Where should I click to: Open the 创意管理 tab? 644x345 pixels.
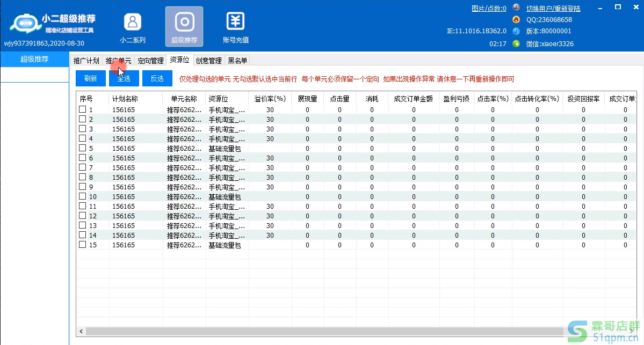pyautogui.click(x=208, y=61)
